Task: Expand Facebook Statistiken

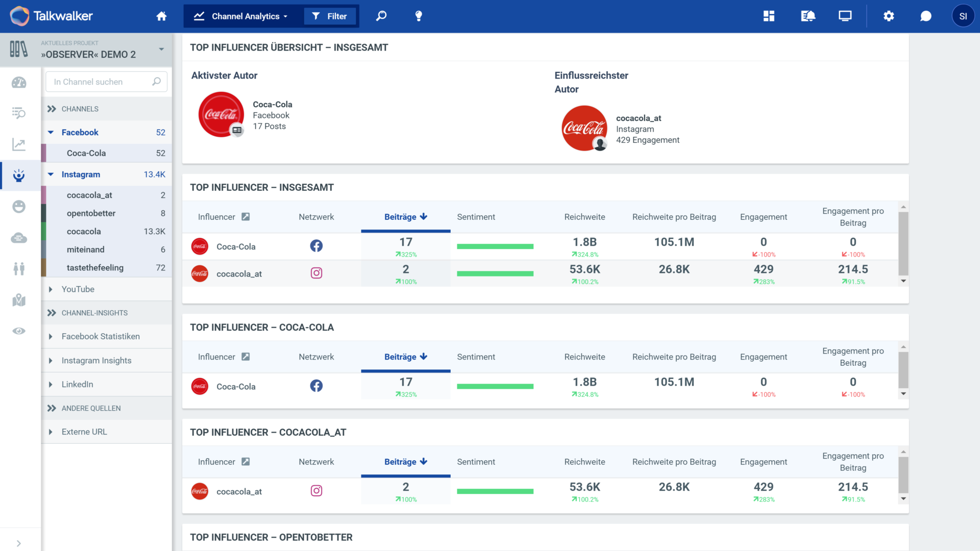Action: (x=51, y=337)
